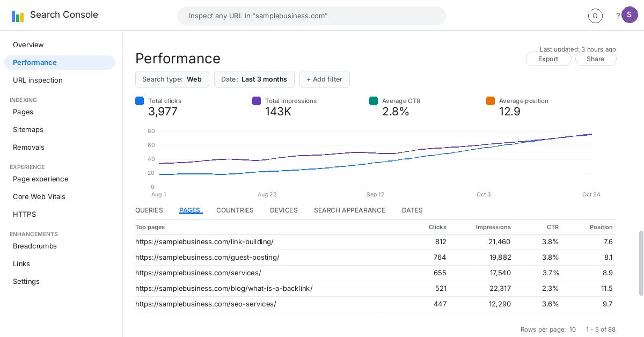
Task: Switch to the COUNTRIES tab
Action: tap(235, 210)
